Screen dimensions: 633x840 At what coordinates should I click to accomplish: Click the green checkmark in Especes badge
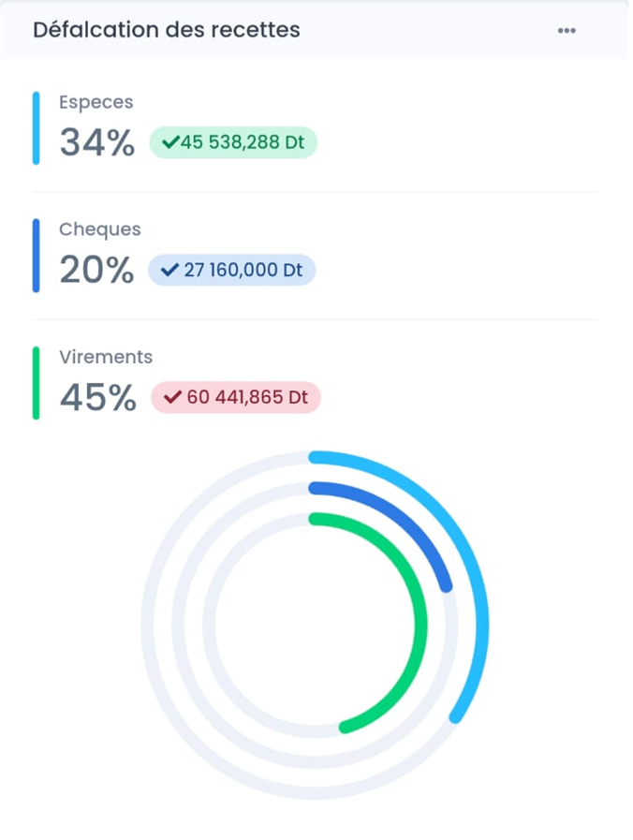pos(169,142)
